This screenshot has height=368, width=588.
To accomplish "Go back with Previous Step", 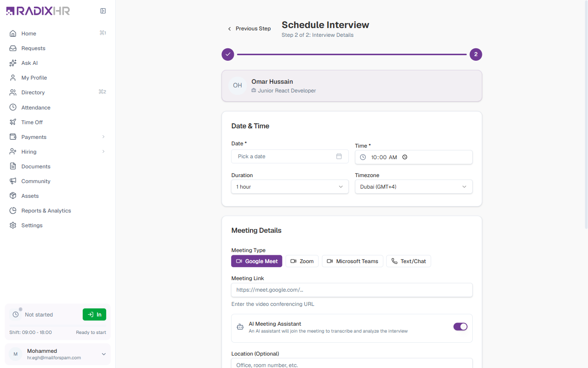I will [x=249, y=29].
